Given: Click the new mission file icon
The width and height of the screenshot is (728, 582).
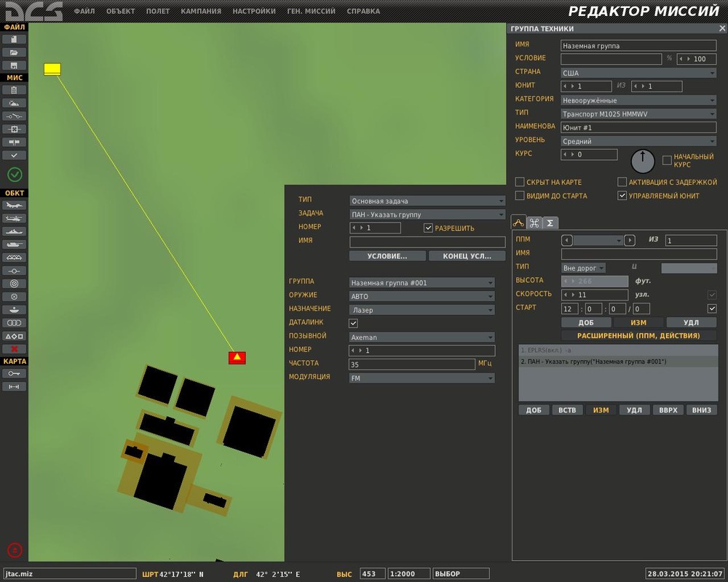Looking at the screenshot, I should (x=14, y=39).
